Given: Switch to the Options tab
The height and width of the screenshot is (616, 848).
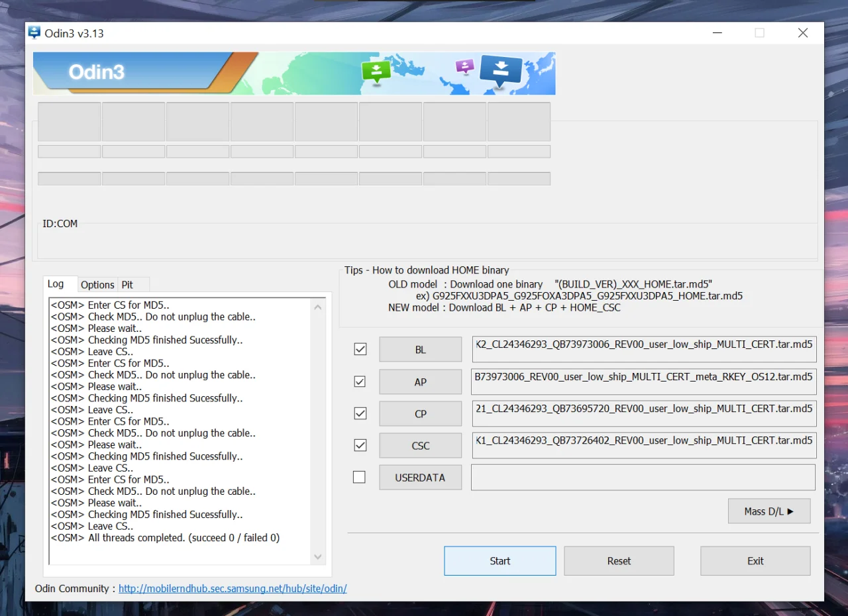Looking at the screenshot, I should pos(97,285).
